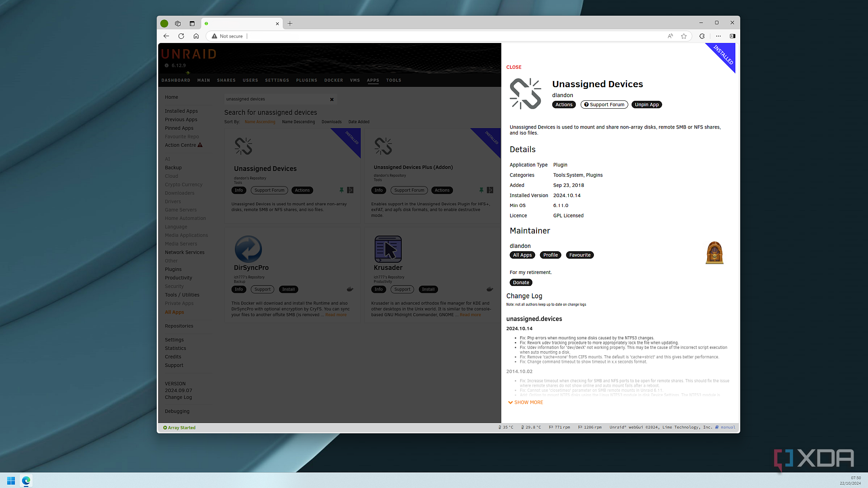Open dlandon Profile button
The width and height of the screenshot is (868, 488).
pos(551,255)
